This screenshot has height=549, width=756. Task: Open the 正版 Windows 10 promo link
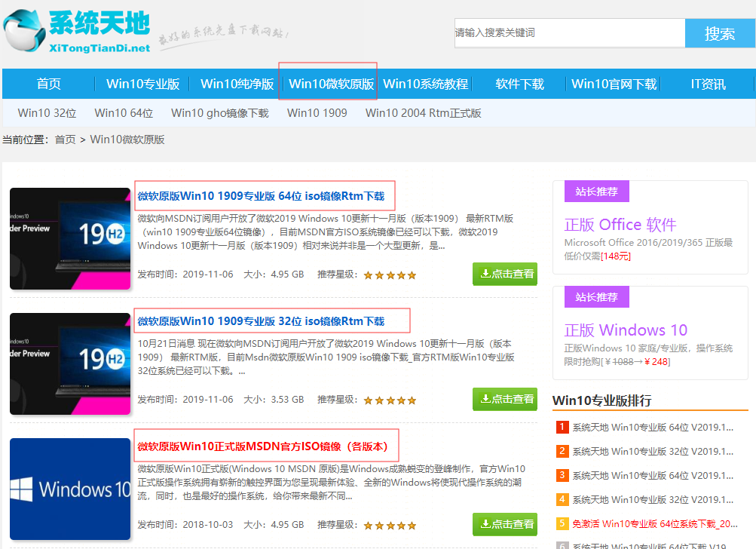click(x=626, y=330)
